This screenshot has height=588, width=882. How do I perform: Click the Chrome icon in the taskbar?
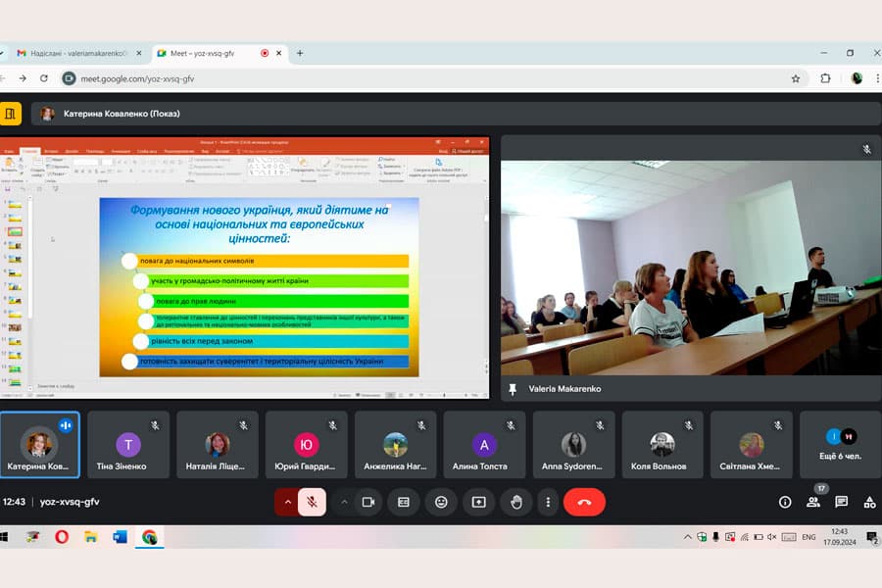coord(149,537)
